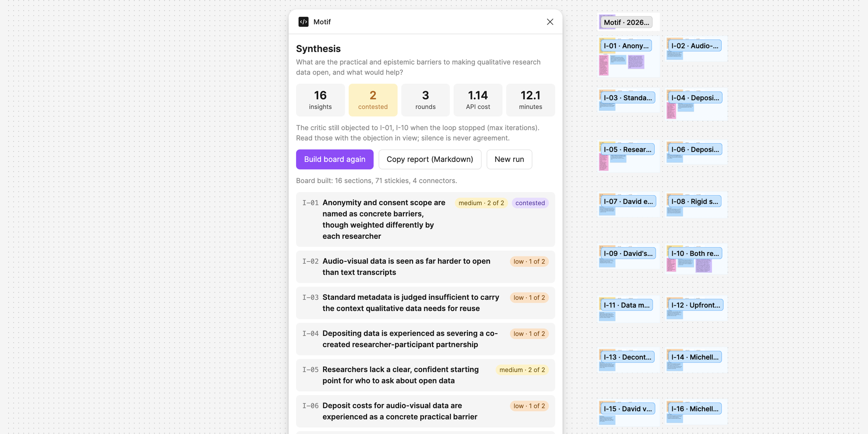868x434 pixels.
Task: Open insight I-02 Audio-visual data row
Action: (x=425, y=267)
